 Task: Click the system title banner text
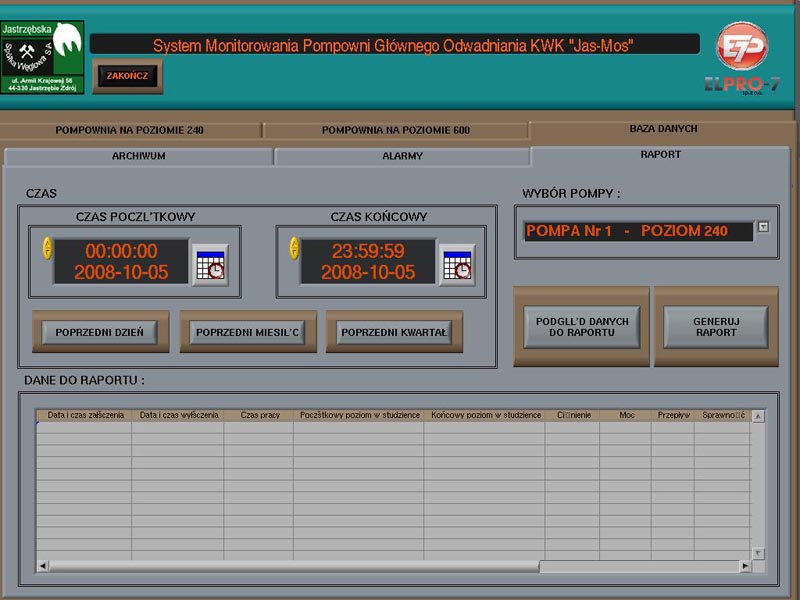click(x=393, y=46)
